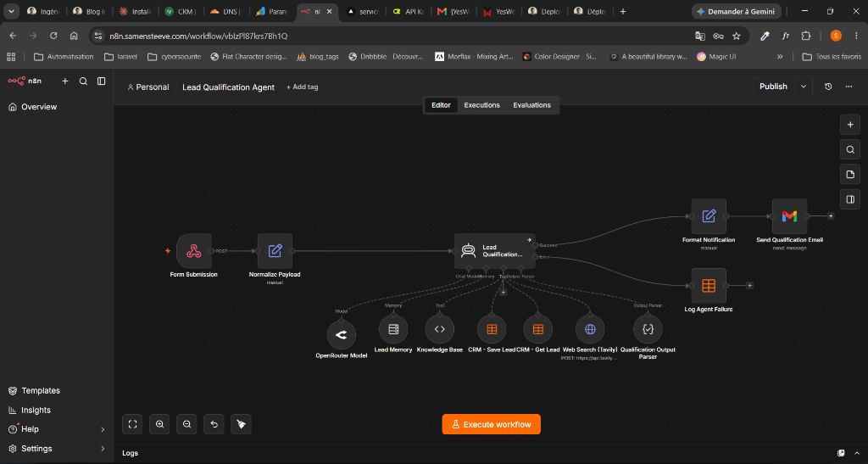
Task: Reload the current page
Action: (x=53, y=36)
